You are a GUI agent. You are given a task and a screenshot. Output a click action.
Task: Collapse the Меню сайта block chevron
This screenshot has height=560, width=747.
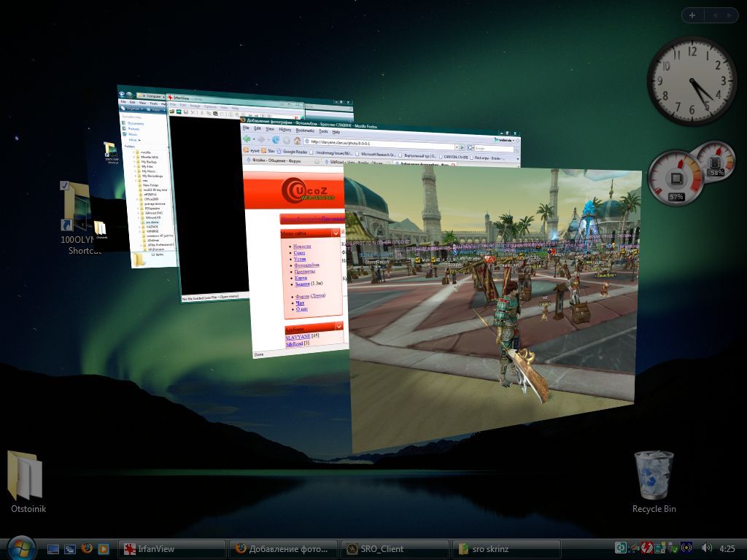pos(336,233)
